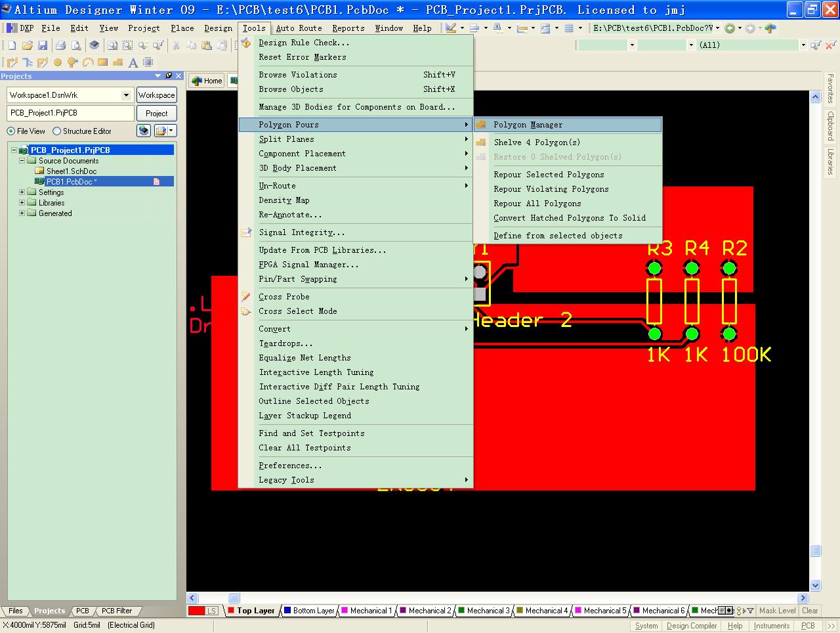This screenshot has width=840, height=633.
Task: Click the browser Back green arrow icon
Action: point(730,28)
